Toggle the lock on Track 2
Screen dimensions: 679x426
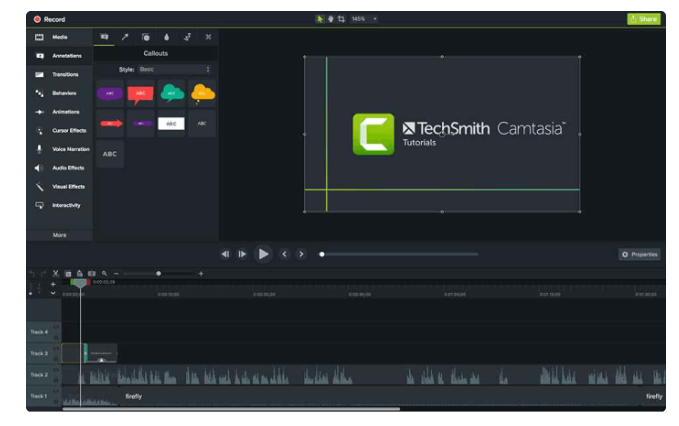(56, 380)
